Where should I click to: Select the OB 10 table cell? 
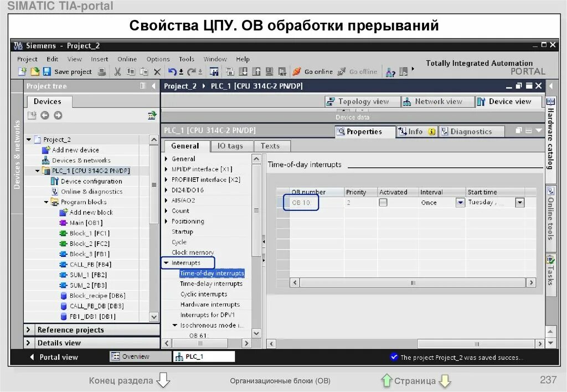317,203
